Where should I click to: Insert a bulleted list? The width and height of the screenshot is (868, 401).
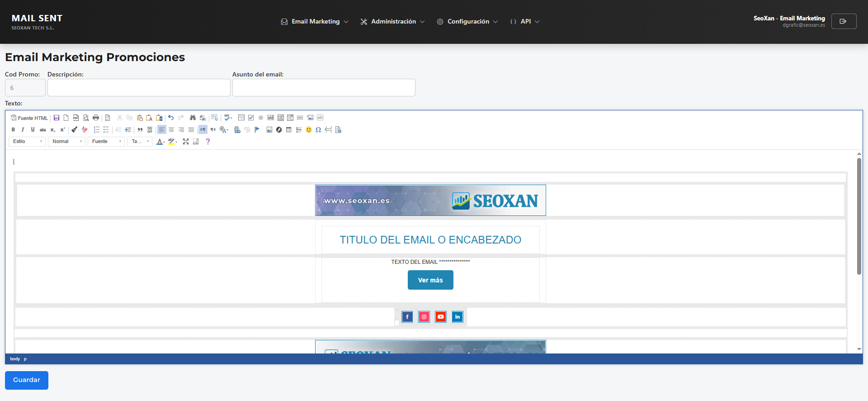pyautogui.click(x=106, y=129)
